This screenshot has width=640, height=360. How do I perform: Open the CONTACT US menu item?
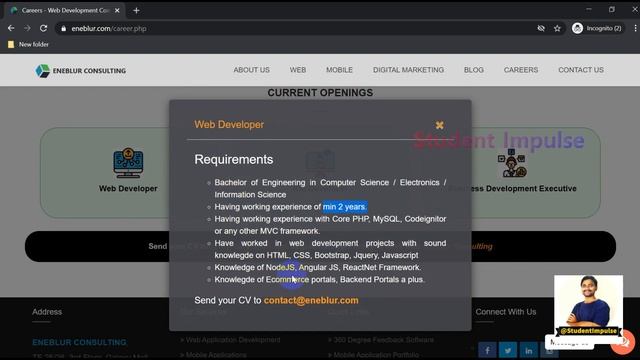581,70
